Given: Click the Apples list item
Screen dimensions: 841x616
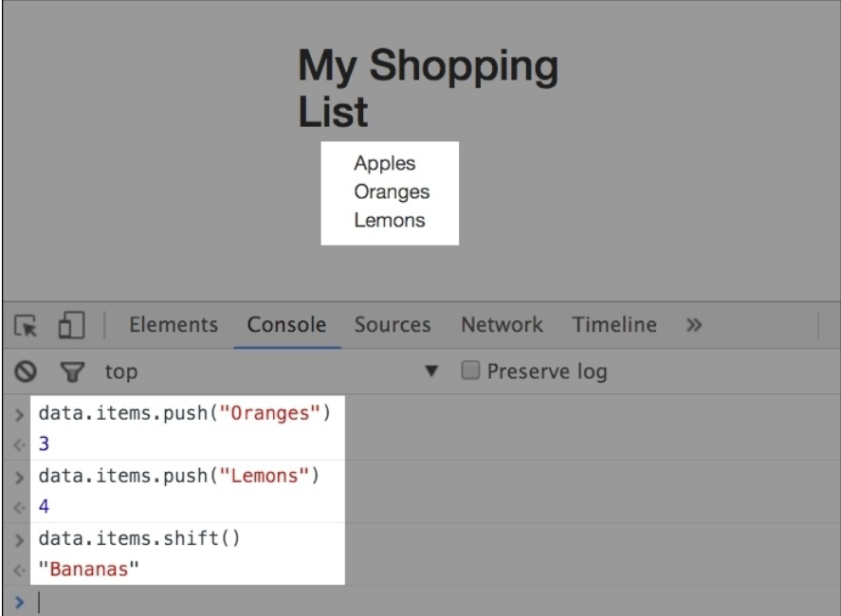Looking at the screenshot, I should (x=384, y=164).
